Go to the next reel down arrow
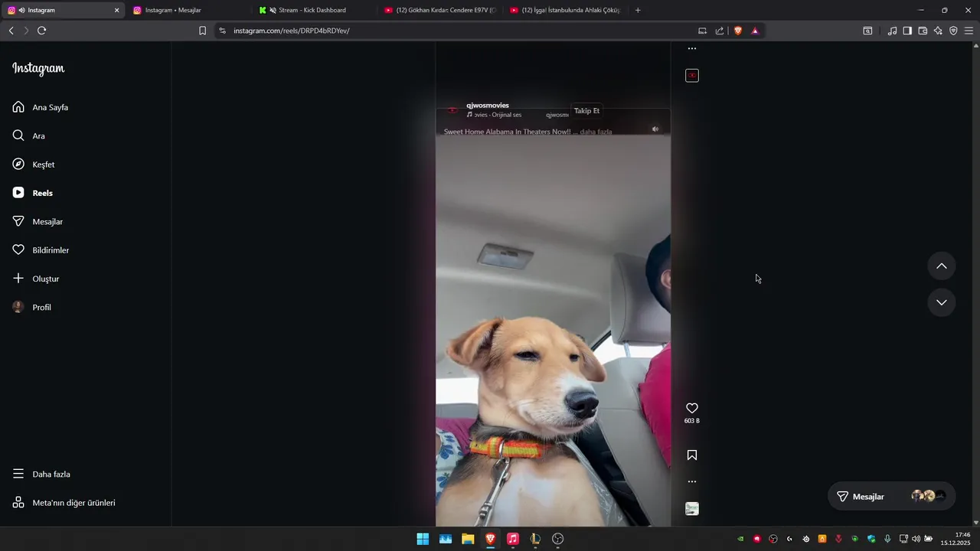Image resolution: width=980 pixels, height=551 pixels. click(x=942, y=302)
